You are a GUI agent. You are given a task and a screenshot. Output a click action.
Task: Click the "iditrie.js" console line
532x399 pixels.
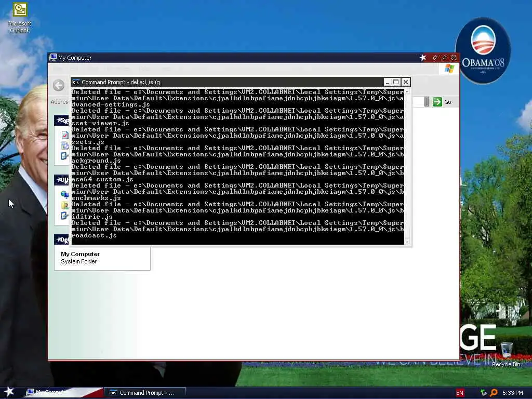[x=92, y=217]
